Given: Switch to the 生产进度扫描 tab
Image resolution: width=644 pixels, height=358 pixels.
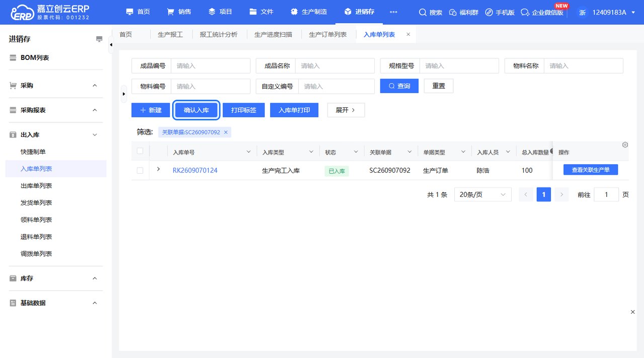Looking at the screenshot, I should point(273,34).
